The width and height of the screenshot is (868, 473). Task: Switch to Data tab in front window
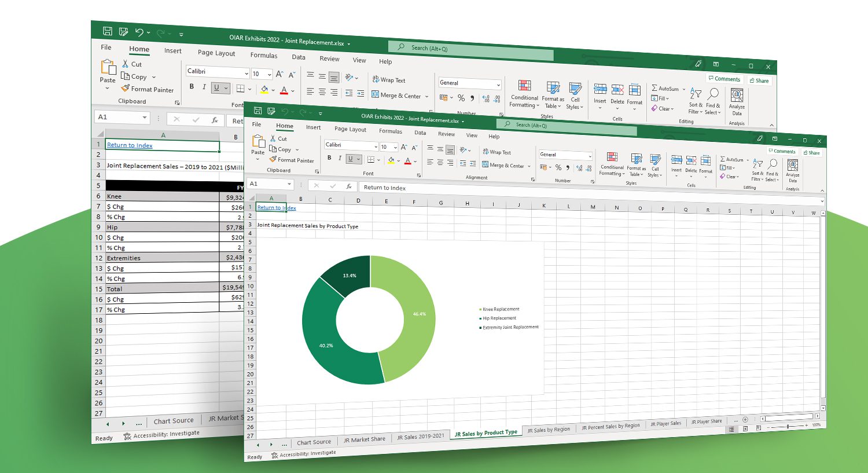pyautogui.click(x=420, y=133)
